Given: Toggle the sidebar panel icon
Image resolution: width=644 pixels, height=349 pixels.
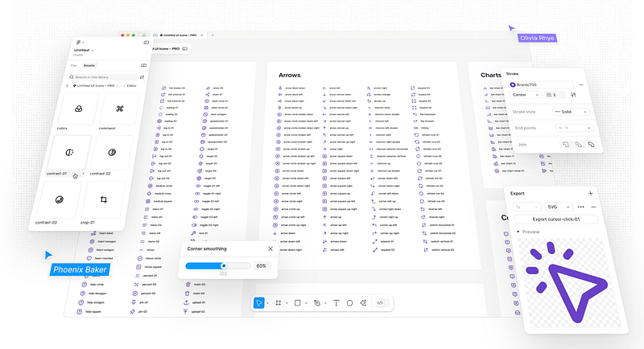Looking at the screenshot, I should click(147, 43).
